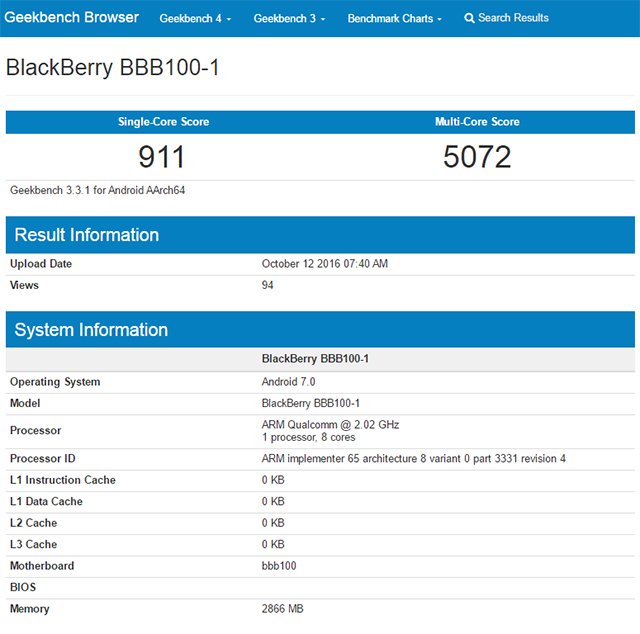Image resolution: width=640 pixels, height=634 pixels.
Task: Open the Benchmark Charts dropdown
Action: click(394, 18)
